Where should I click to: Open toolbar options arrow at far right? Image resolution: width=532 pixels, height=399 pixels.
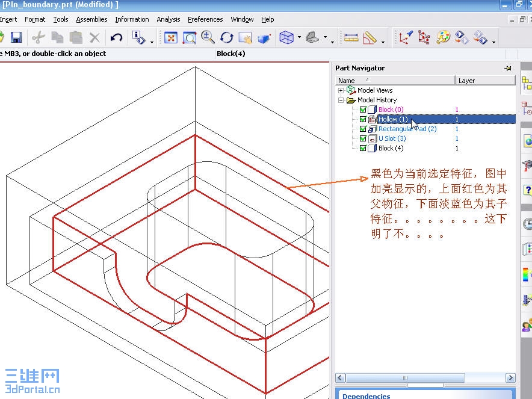tap(493, 42)
